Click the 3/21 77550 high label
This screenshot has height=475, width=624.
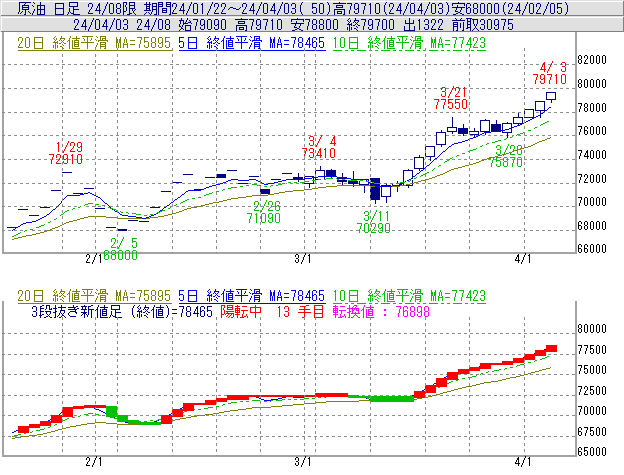[x=450, y=98]
